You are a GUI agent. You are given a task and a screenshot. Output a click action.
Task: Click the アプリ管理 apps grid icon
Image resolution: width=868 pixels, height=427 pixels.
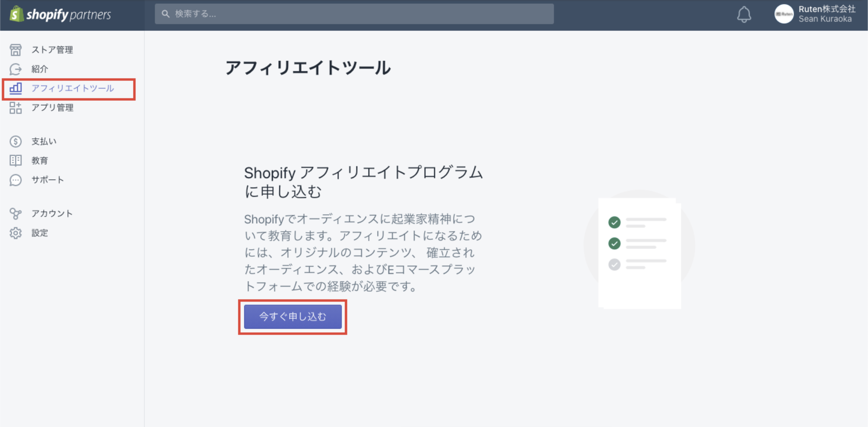(x=15, y=108)
